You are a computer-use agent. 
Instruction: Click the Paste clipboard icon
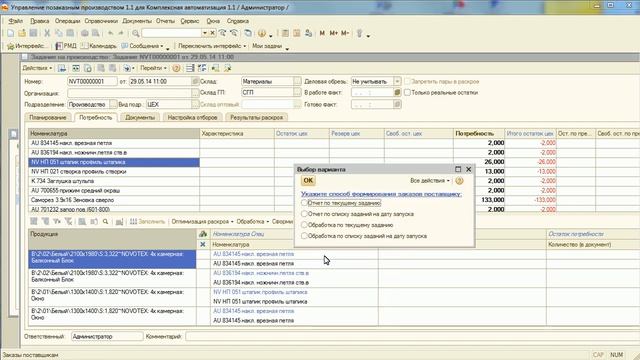point(70,33)
